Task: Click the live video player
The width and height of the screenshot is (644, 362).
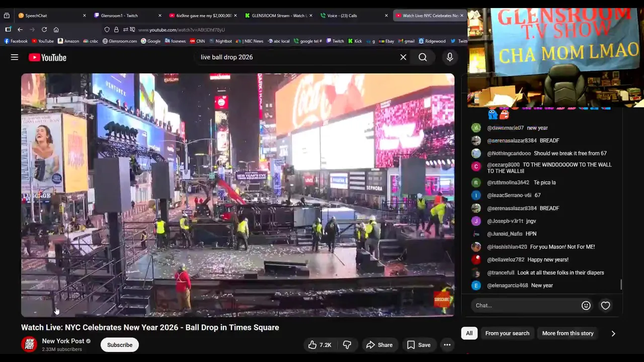Action: click(237, 195)
